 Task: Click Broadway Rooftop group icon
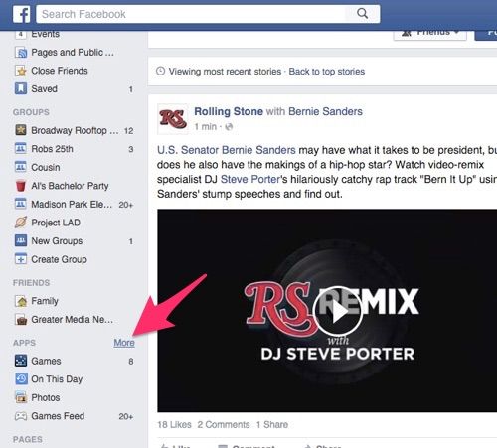click(x=21, y=130)
